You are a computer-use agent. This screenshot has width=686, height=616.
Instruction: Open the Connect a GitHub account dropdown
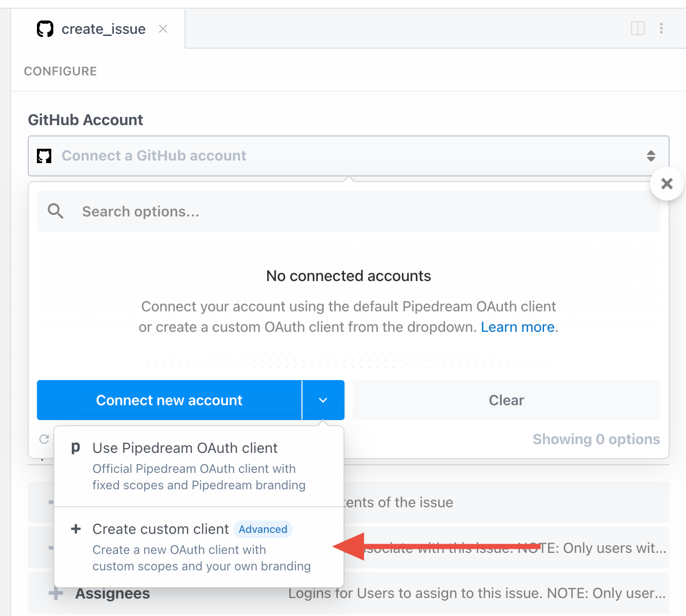[349, 156]
